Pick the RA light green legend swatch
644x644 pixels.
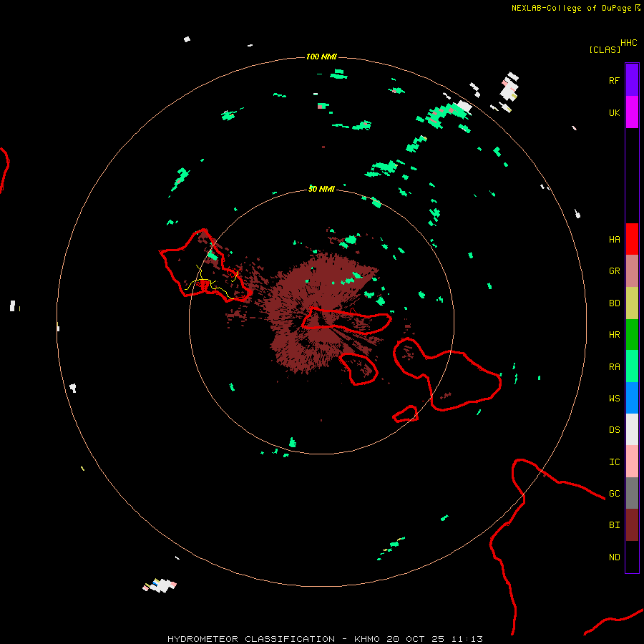tap(632, 366)
